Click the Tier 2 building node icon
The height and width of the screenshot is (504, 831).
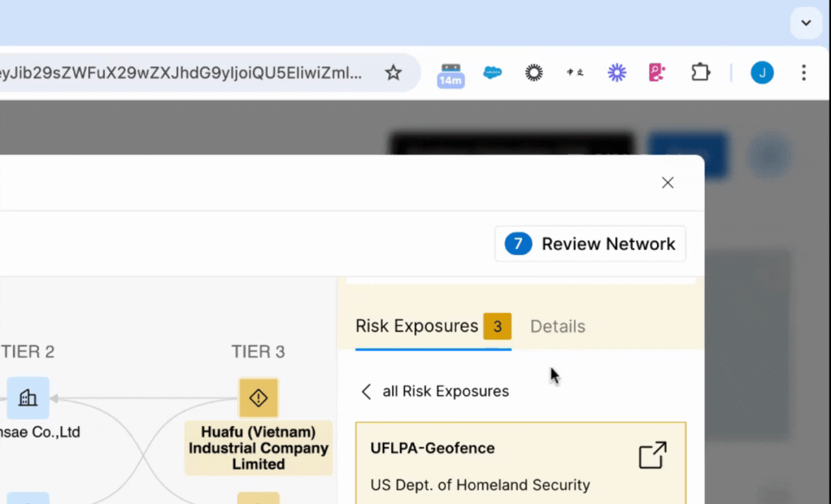[28, 398]
